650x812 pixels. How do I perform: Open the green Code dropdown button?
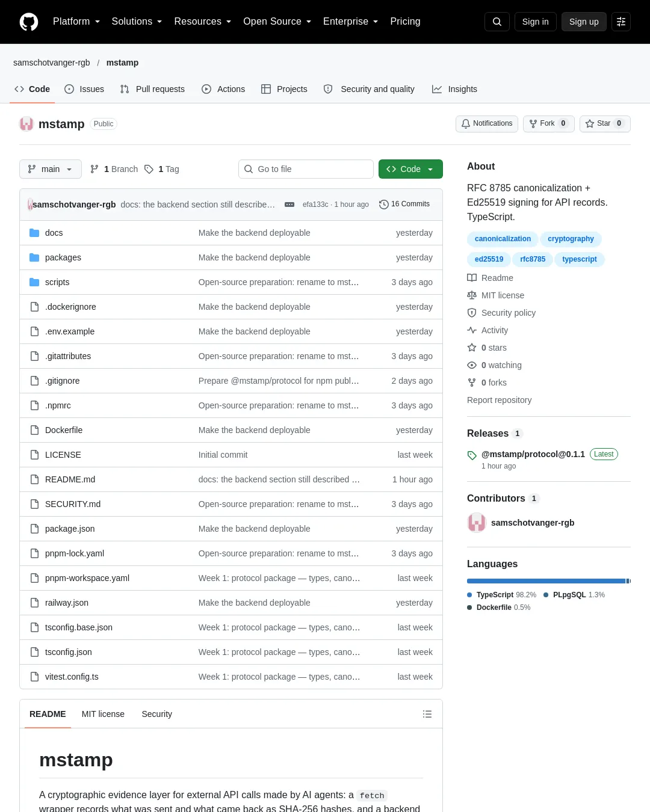tap(410, 169)
